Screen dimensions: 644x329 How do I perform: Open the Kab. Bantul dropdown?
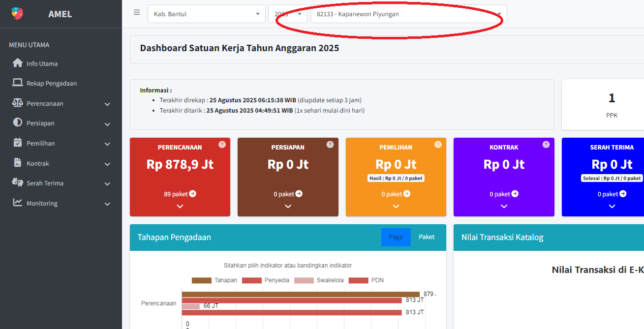point(207,14)
